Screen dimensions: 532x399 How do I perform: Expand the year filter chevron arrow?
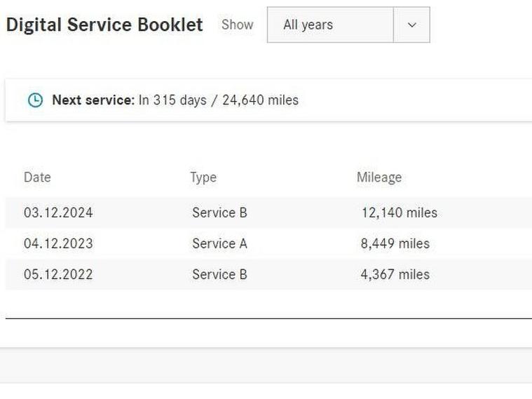point(411,25)
